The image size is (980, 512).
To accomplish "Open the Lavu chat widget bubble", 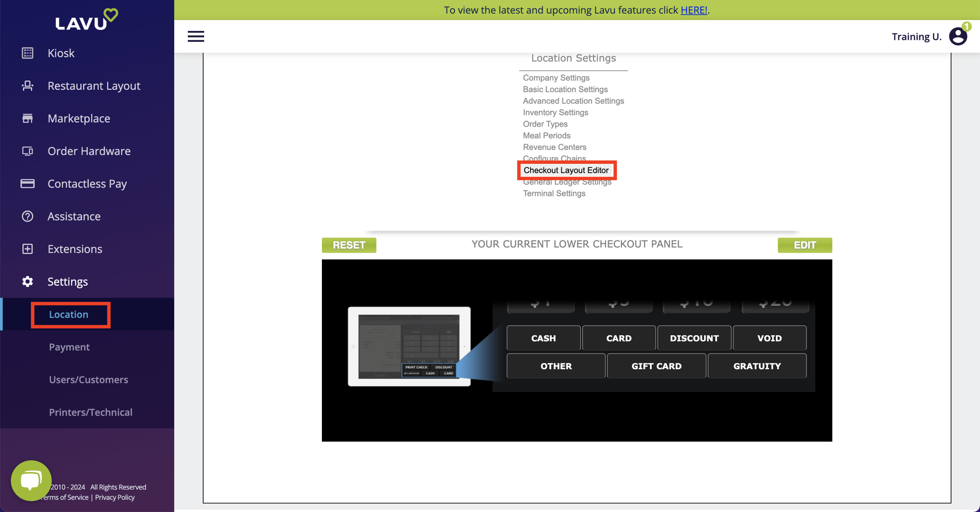I will pyautogui.click(x=31, y=480).
